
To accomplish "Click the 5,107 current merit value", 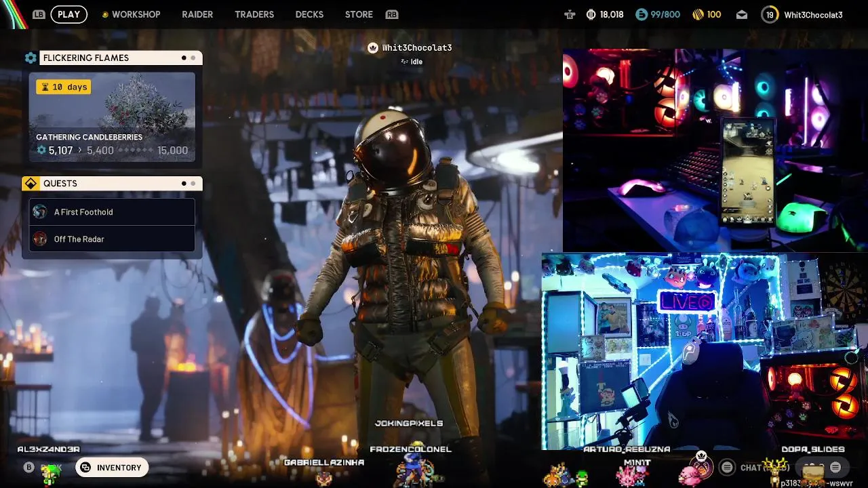I will (60, 150).
